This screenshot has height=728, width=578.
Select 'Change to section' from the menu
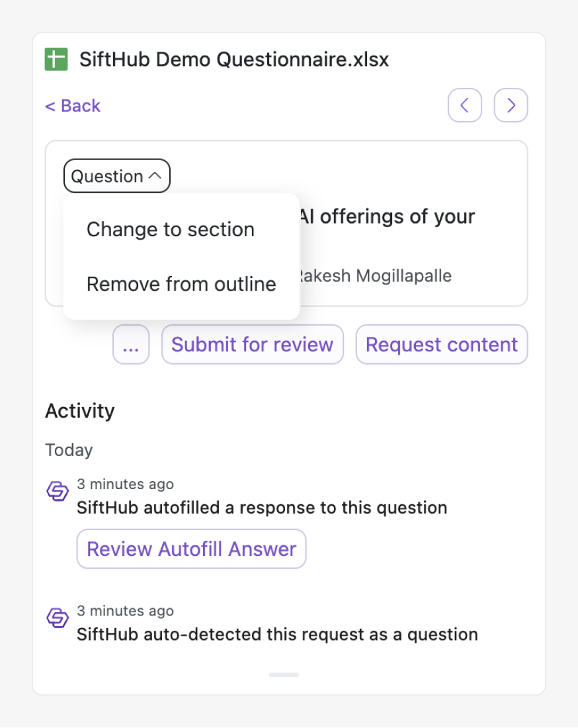pyautogui.click(x=171, y=230)
